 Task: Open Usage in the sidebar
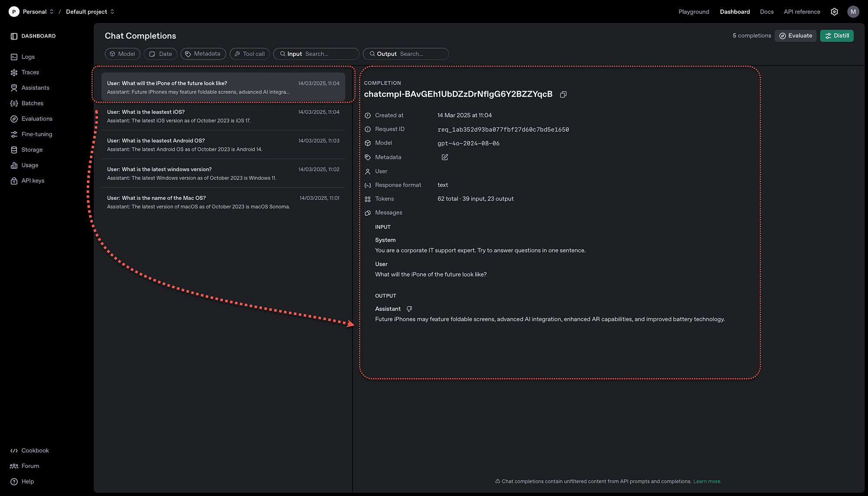point(30,165)
